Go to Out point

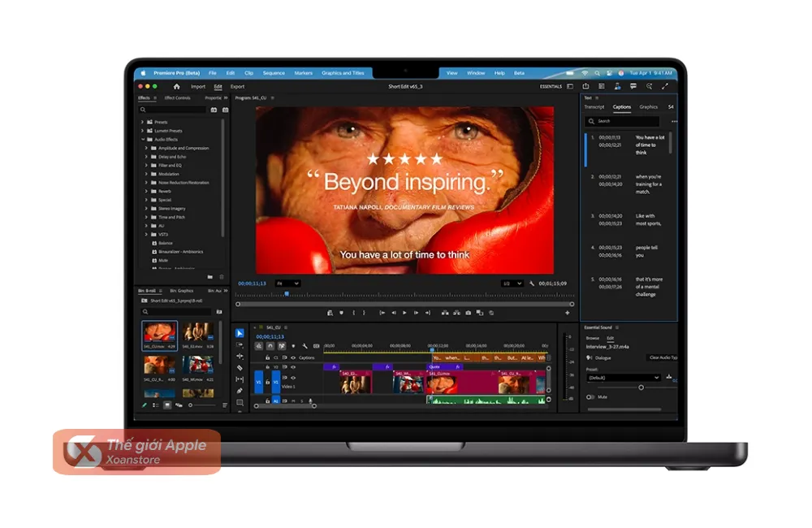[428, 313]
